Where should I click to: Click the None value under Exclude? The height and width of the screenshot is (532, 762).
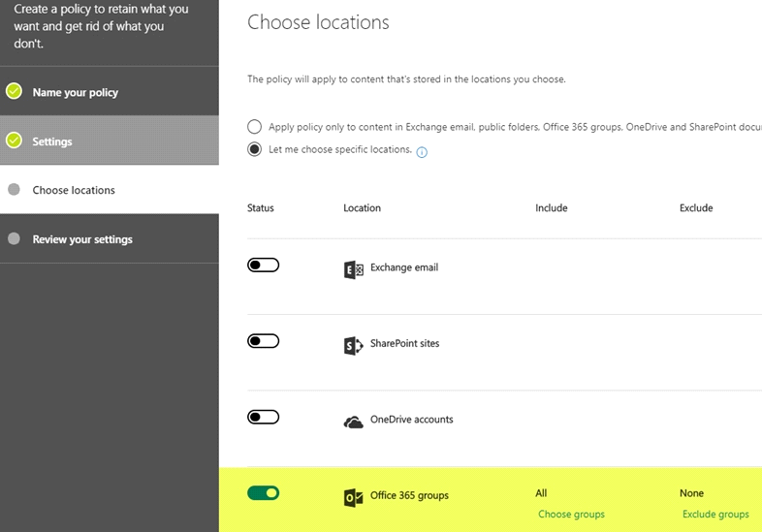[x=691, y=493]
